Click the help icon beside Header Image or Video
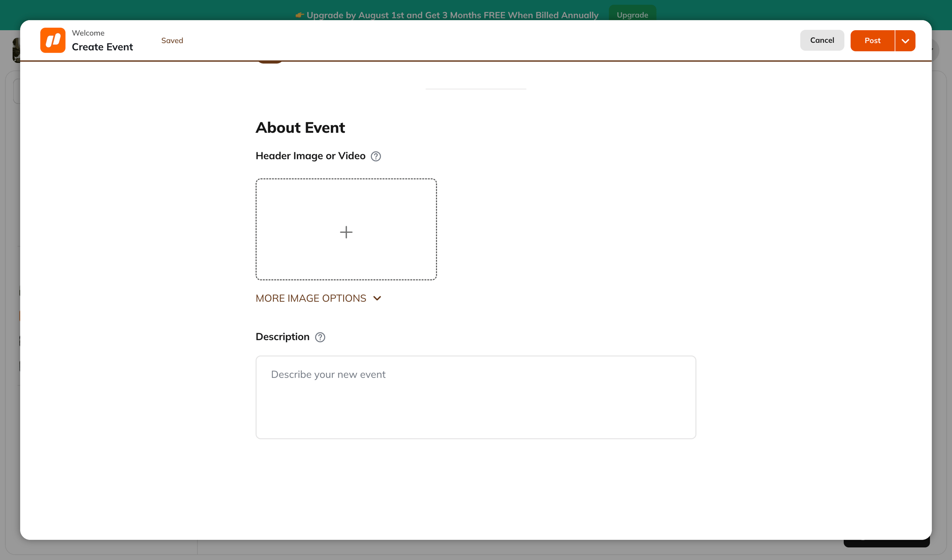 (x=376, y=156)
